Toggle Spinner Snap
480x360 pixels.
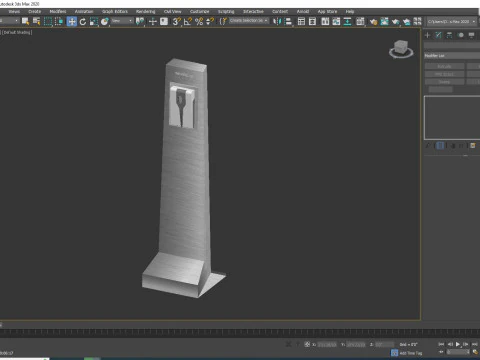[x=210, y=22]
